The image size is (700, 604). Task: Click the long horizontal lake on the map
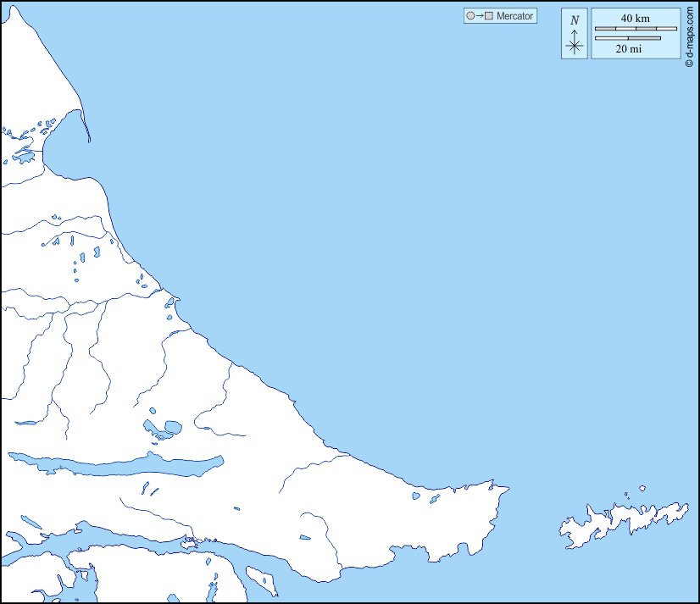point(116,465)
